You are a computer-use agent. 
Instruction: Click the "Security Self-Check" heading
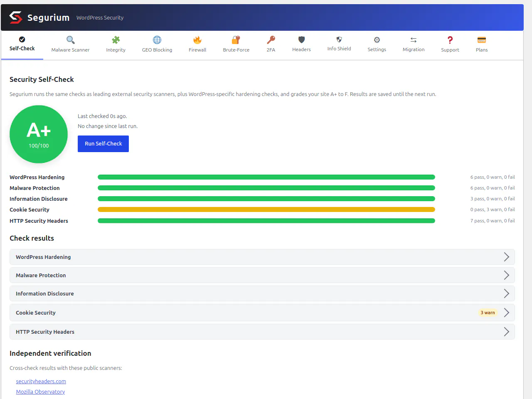[42, 79]
